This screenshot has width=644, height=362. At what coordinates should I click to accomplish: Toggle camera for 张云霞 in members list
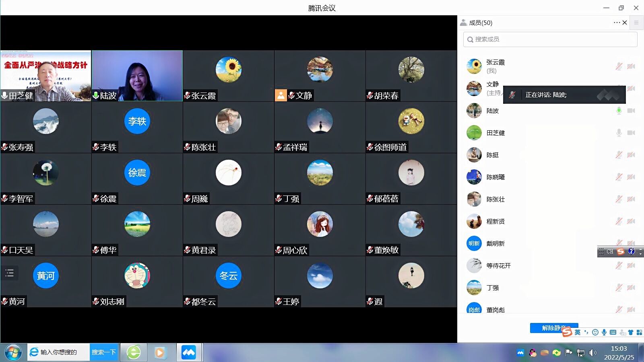click(x=631, y=66)
